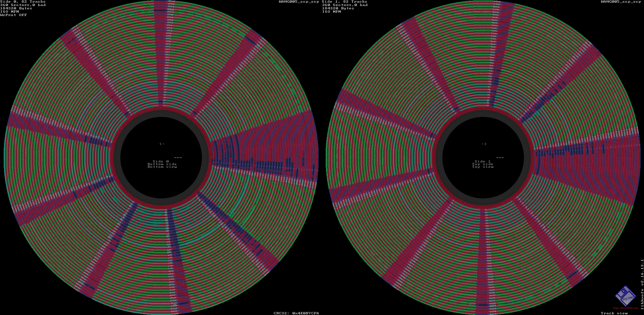
Task: Click the WANG005_scp_scp filename above Side 0 disk
Action: point(299,2)
